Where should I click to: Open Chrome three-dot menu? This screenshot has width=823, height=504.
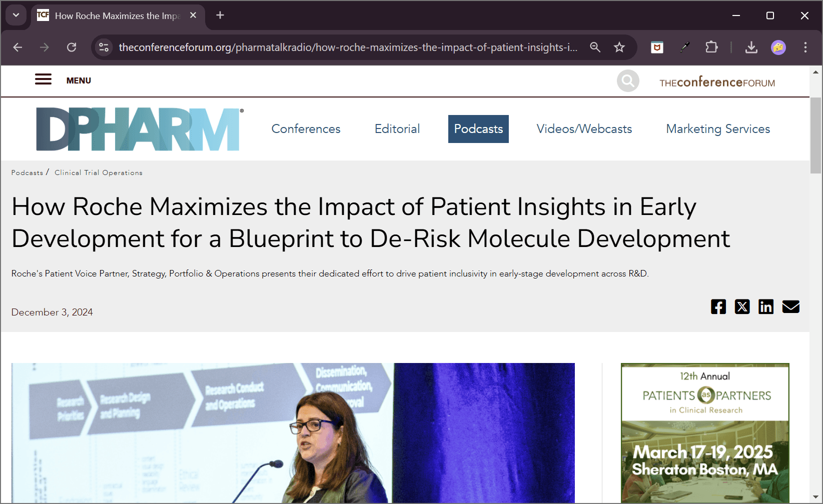point(805,47)
